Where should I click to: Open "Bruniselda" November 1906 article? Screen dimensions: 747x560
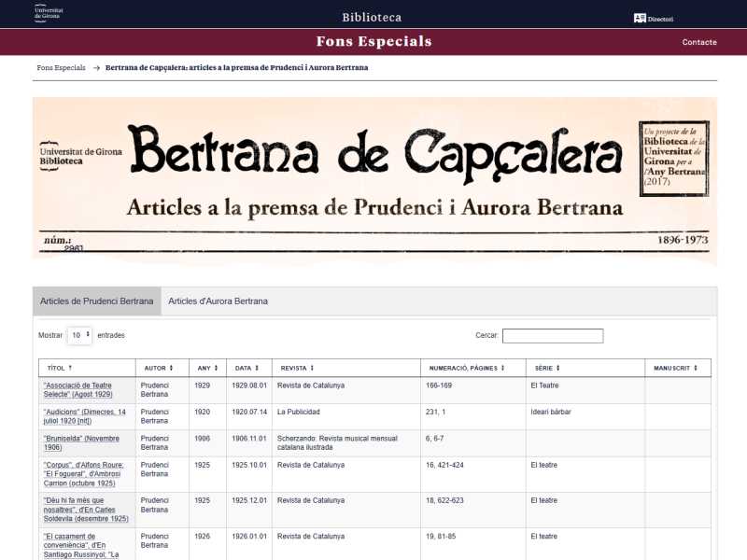pyautogui.click(x=81, y=442)
